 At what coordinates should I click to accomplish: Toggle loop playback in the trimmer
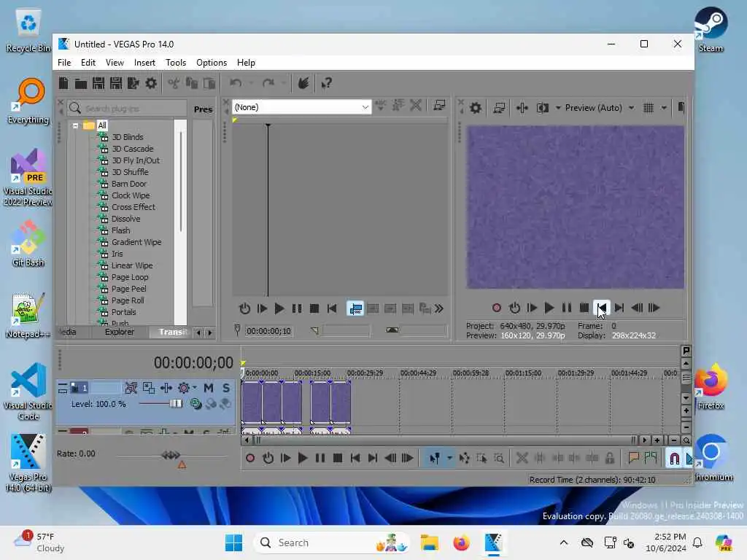click(244, 308)
